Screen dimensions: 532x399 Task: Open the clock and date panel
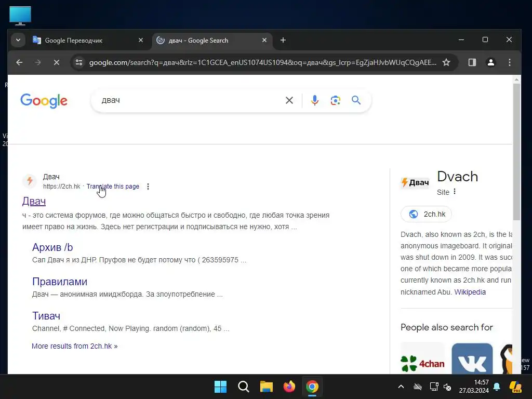click(x=474, y=387)
